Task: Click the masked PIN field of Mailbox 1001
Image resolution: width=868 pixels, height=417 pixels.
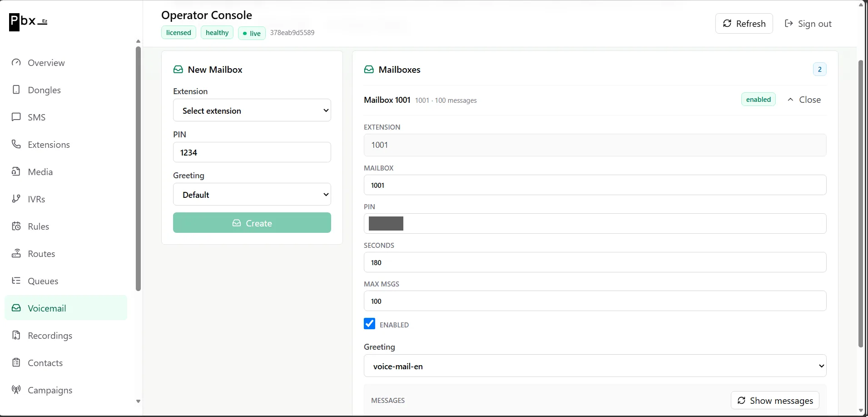Action: 595,224
